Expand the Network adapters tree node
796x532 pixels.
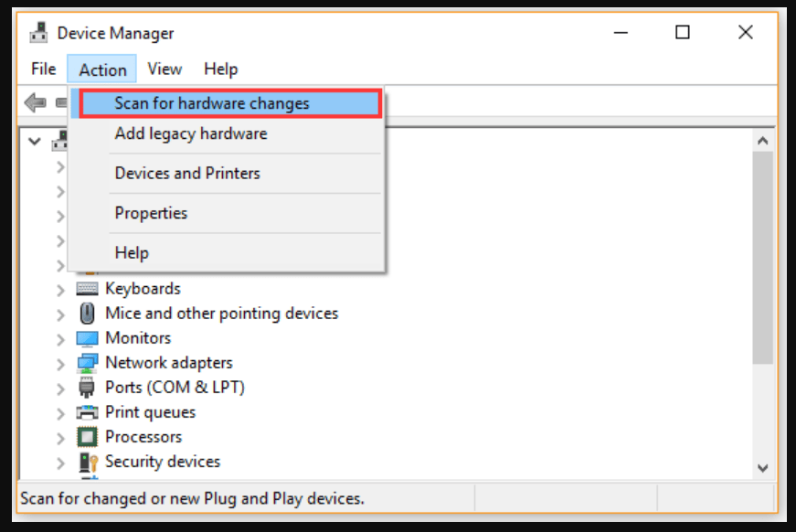coord(60,362)
